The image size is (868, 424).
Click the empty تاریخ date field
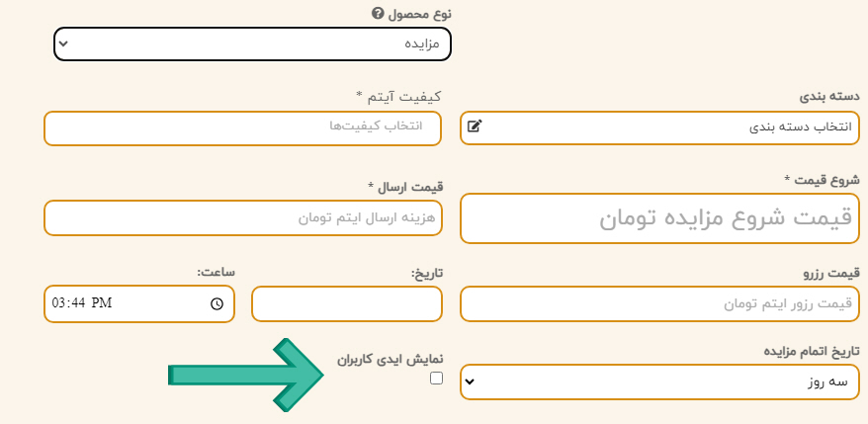(x=347, y=303)
